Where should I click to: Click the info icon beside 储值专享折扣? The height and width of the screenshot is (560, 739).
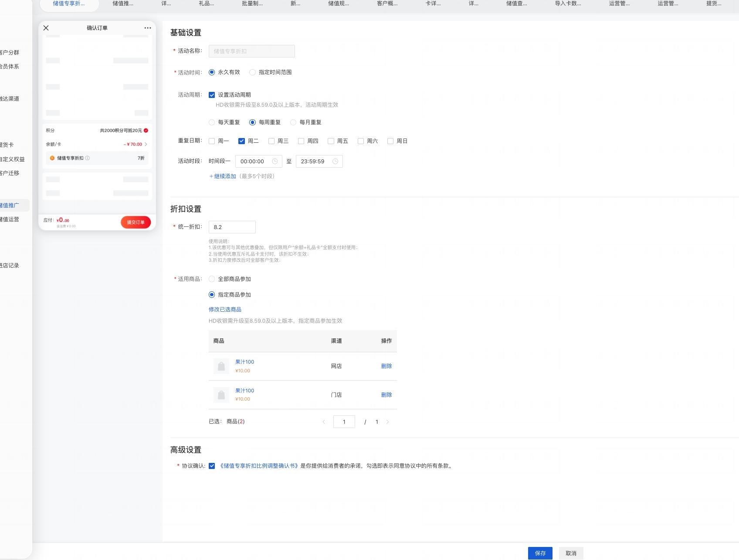point(88,158)
